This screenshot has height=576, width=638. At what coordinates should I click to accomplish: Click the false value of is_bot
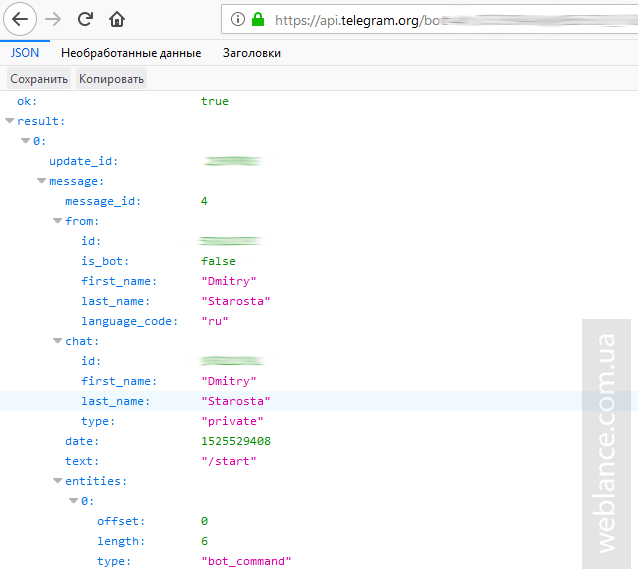(218, 261)
